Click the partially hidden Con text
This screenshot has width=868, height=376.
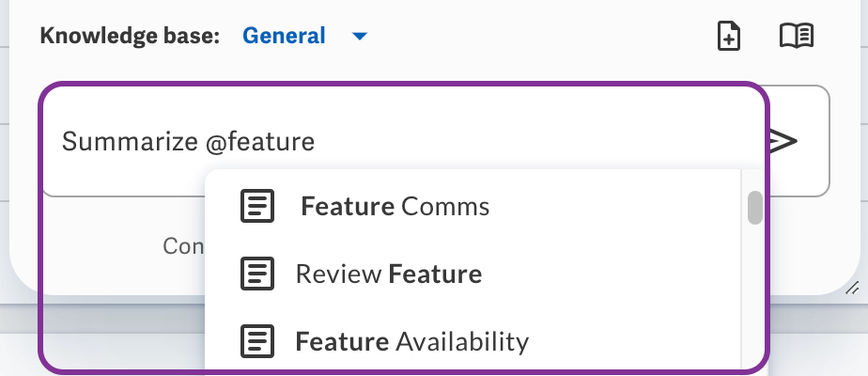tap(183, 246)
